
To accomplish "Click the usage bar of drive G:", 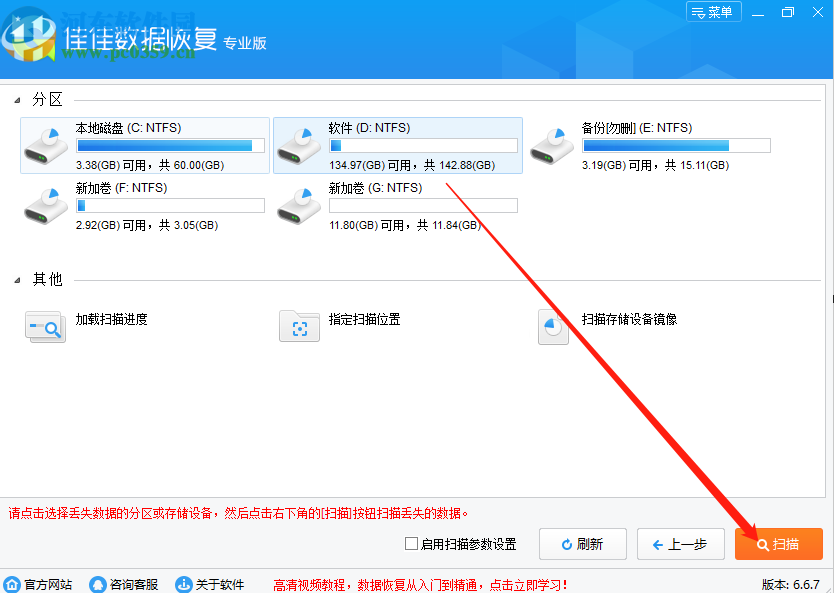I will click(x=422, y=206).
